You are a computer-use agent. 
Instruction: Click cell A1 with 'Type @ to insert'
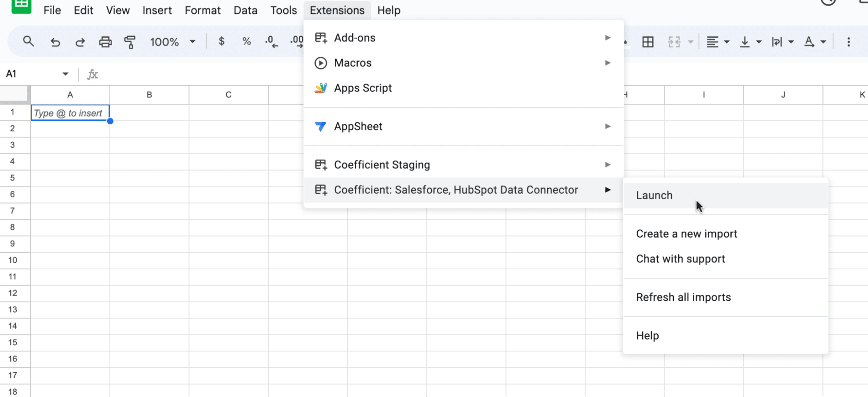(x=70, y=113)
